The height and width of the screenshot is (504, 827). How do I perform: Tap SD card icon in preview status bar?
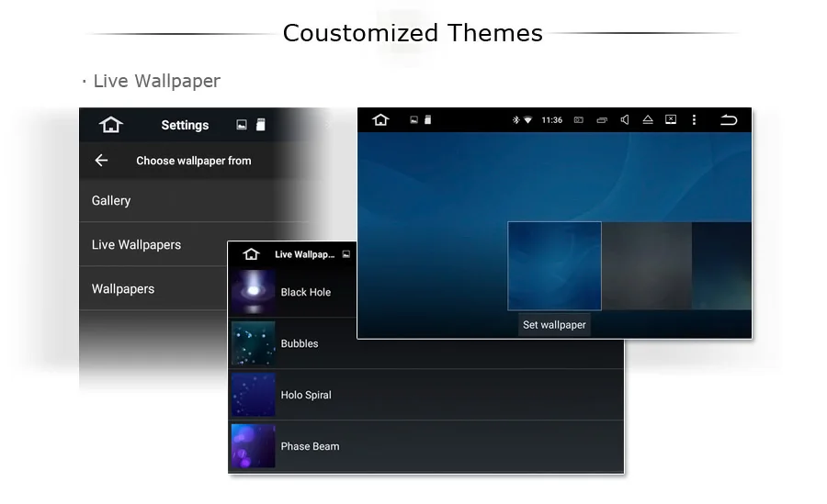coord(427,119)
